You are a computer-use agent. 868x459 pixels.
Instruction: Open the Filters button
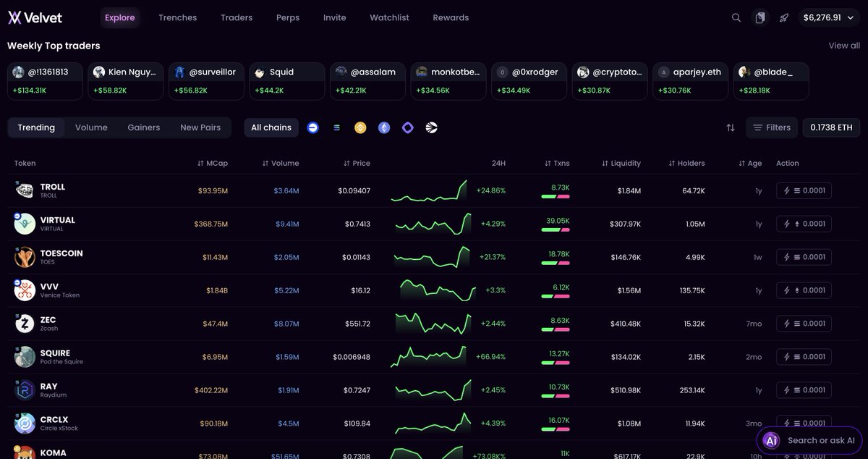pyautogui.click(x=772, y=127)
